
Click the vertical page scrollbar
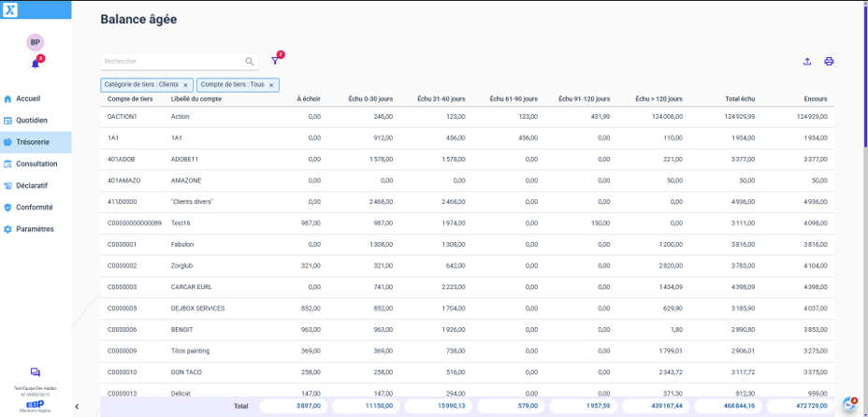click(865, 75)
